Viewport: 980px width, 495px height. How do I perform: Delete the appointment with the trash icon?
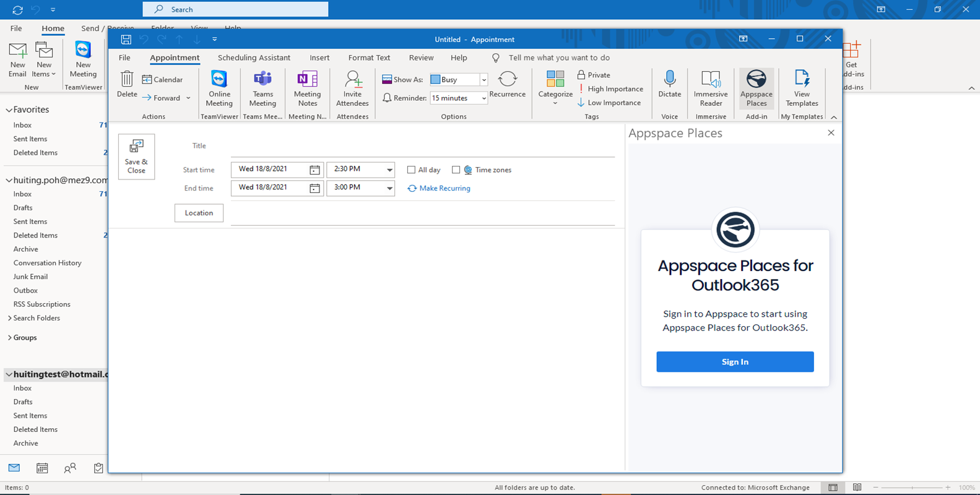click(x=127, y=85)
